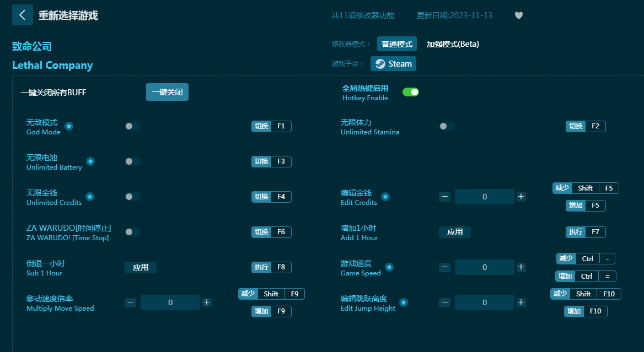Click the 更新日期:2023-11-13 text
This screenshot has width=644, height=352.
pos(454,15)
